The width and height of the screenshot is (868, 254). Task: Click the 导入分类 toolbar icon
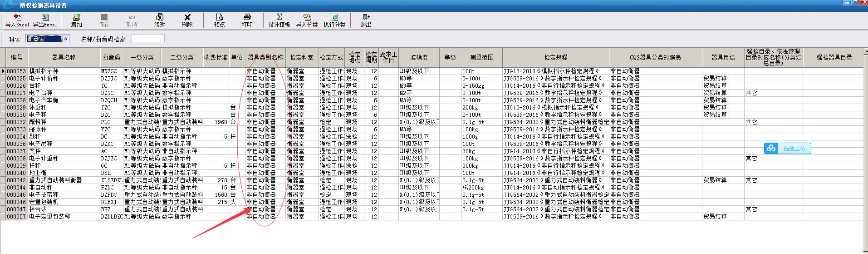point(307,20)
